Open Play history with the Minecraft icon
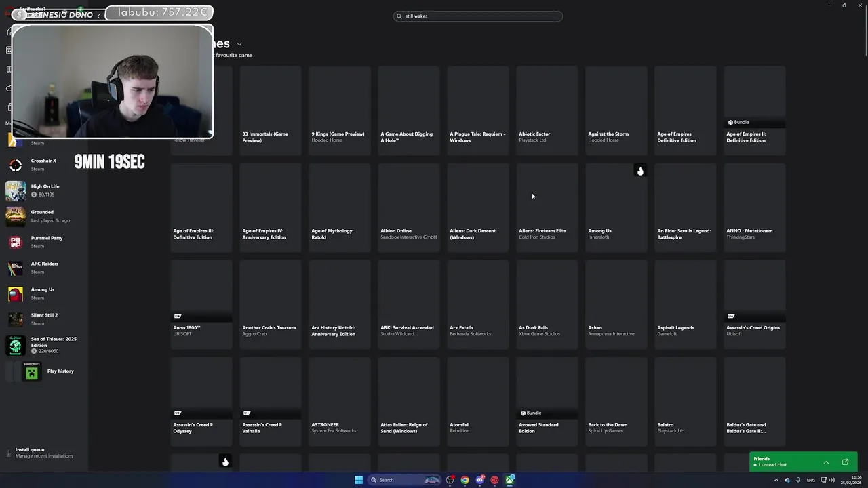 point(43,371)
